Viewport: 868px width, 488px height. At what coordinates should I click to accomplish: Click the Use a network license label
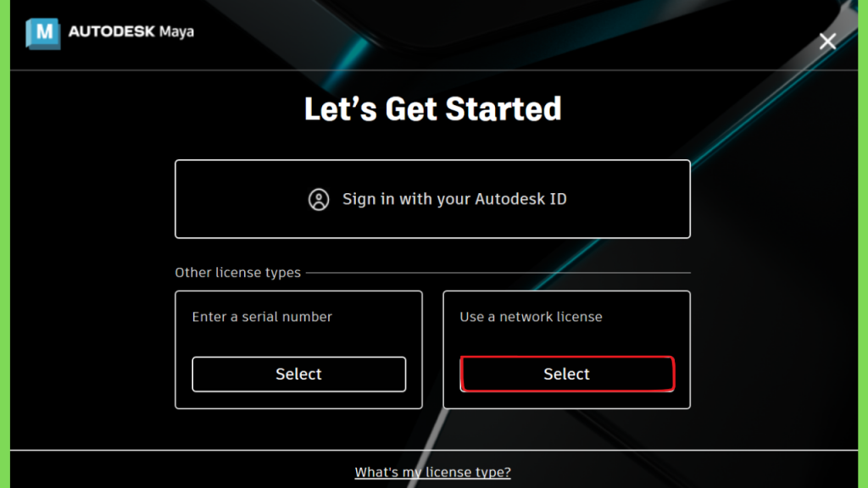pyautogui.click(x=531, y=317)
